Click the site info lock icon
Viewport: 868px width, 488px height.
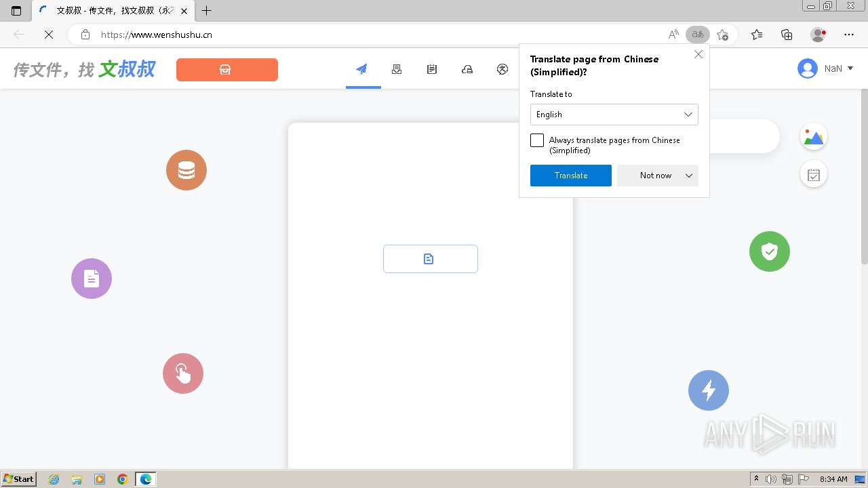pyautogui.click(x=85, y=35)
